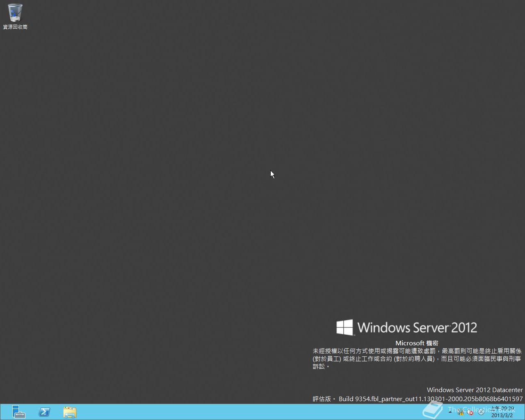Click the muted speaker volume icon
This screenshot has height=420, width=525.
(x=470, y=412)
